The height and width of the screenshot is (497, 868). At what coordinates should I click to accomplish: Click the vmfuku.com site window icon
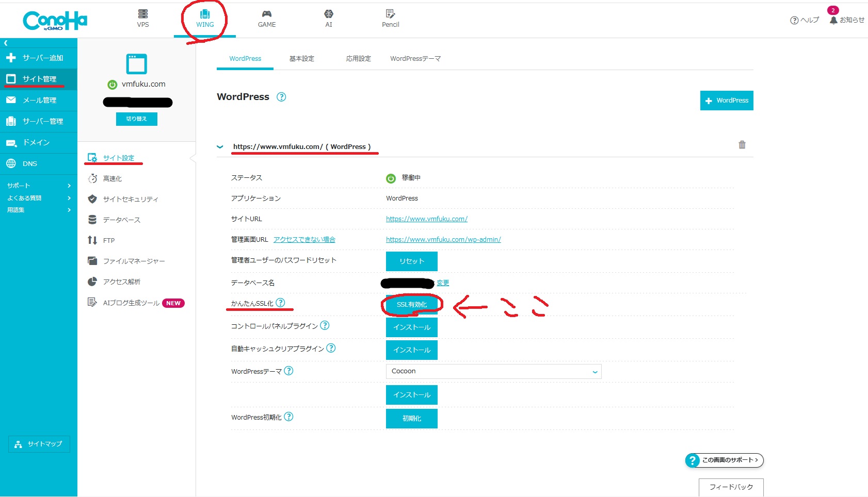(x=137, y=64)
